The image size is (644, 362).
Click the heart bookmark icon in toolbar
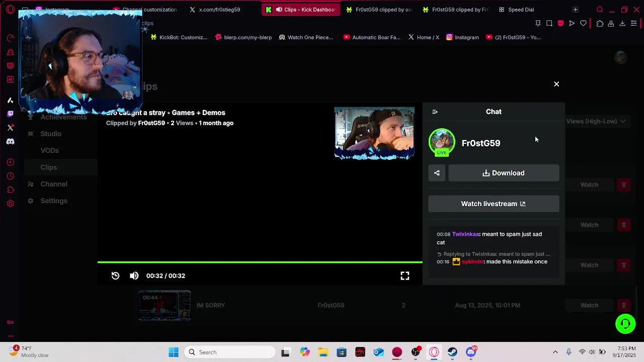click(x=583, y=23)
